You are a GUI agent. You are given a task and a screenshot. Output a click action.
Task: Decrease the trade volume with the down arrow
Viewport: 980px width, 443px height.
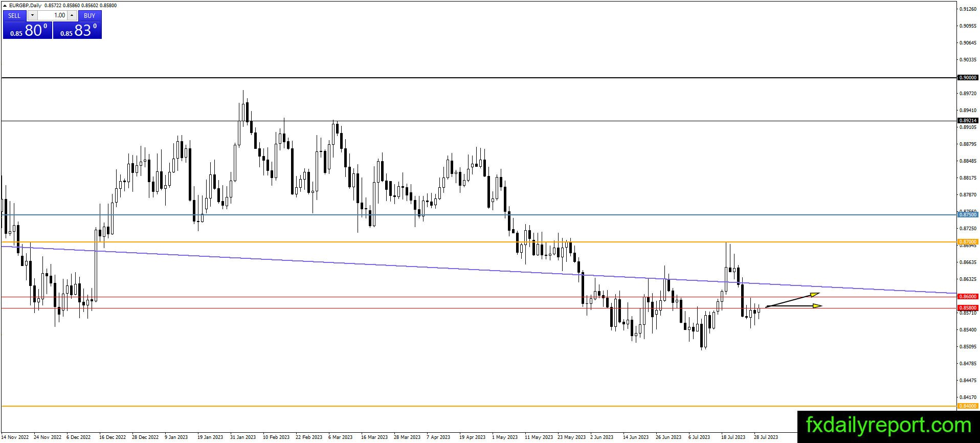tap(32, 15)
